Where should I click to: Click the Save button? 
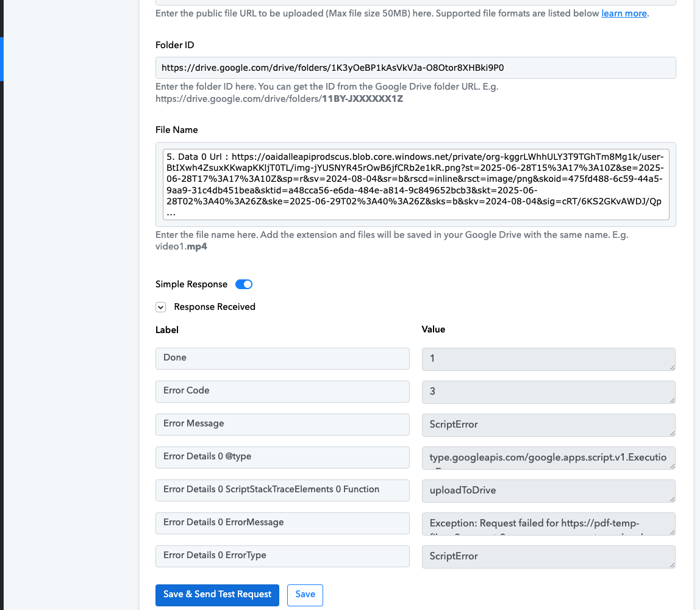click(305, 595)
